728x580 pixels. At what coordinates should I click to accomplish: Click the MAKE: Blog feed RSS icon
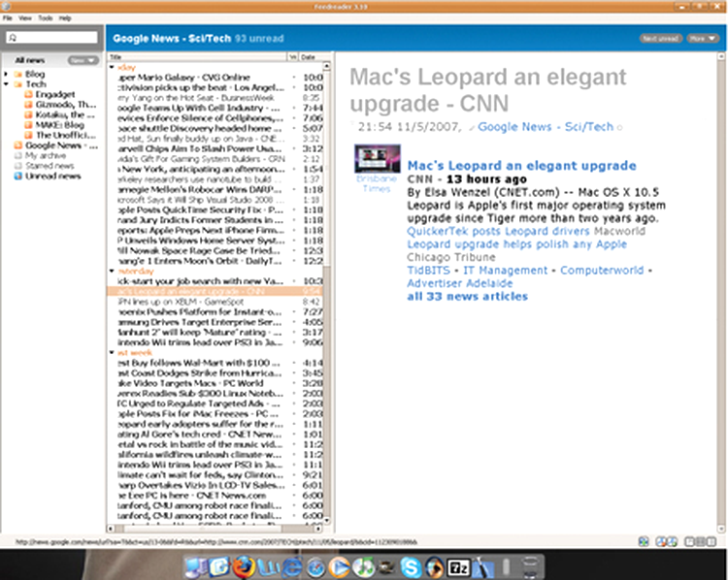29,125
